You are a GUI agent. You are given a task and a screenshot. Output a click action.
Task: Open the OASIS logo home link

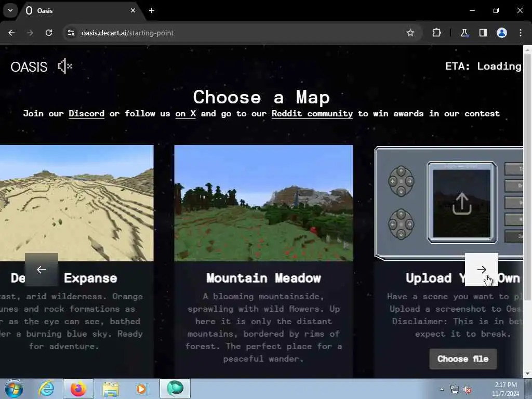(x=29, y=67)
